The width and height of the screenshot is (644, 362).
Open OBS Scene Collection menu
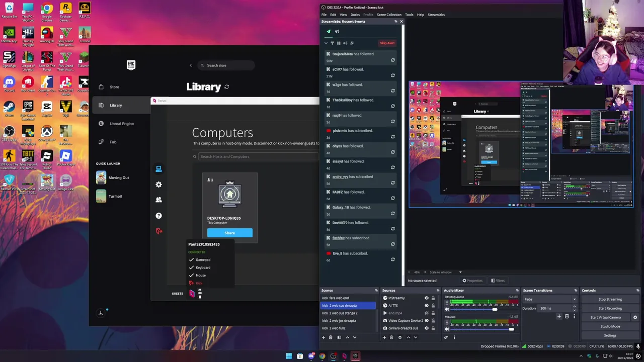point(389,15)
